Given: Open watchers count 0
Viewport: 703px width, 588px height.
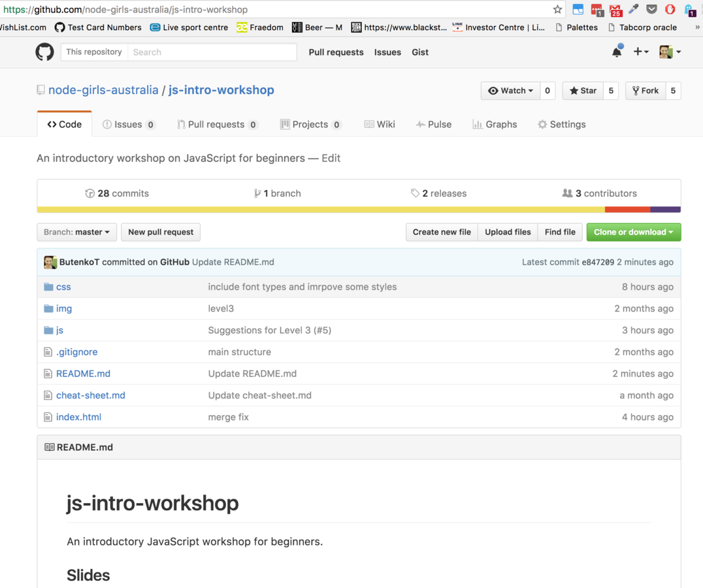Looking at the screenshot, I should click(548, 91).
